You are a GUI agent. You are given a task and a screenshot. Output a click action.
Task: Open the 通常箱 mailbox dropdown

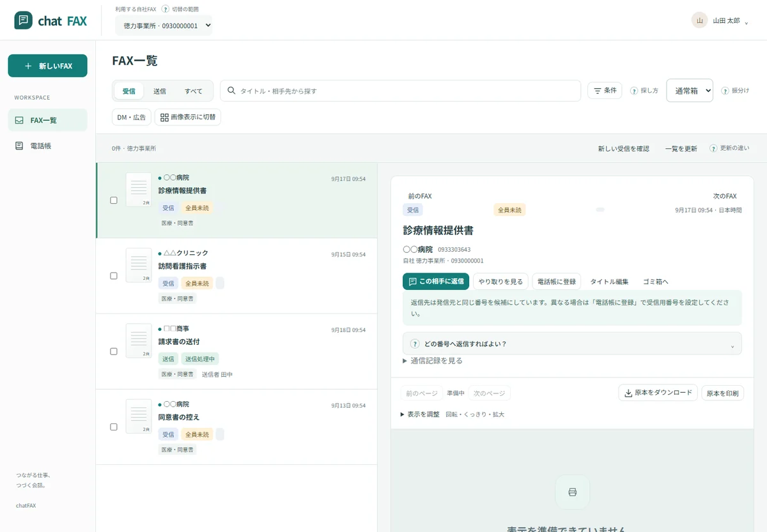click(x=690, y=91)
